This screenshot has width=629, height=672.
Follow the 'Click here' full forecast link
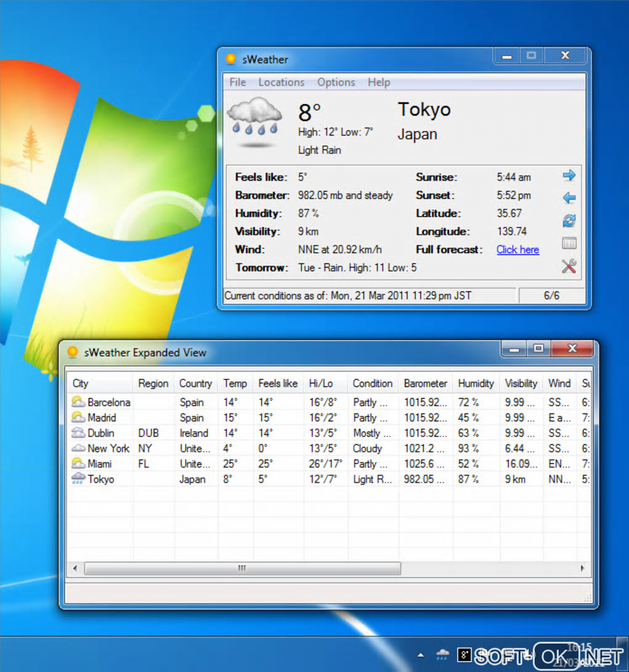pos(517,249)
